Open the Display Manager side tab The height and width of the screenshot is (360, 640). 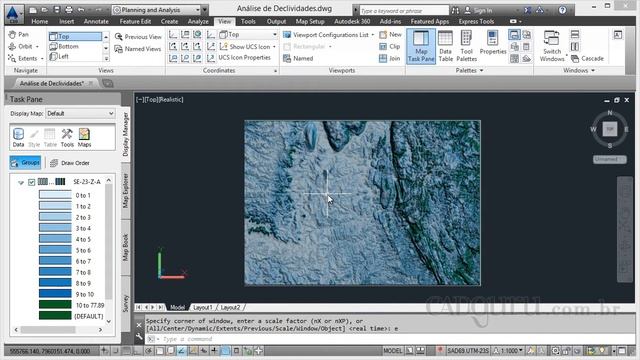click(x=125, y=135)
